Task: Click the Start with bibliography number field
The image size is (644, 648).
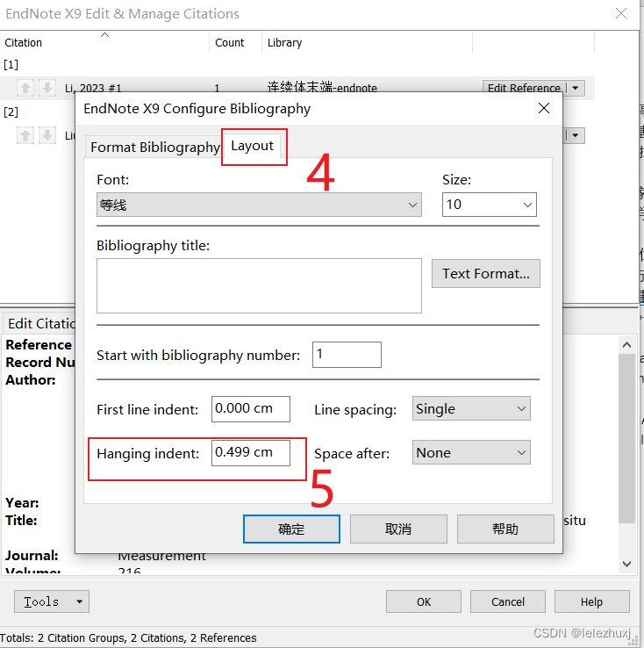Action: (347, 355)
